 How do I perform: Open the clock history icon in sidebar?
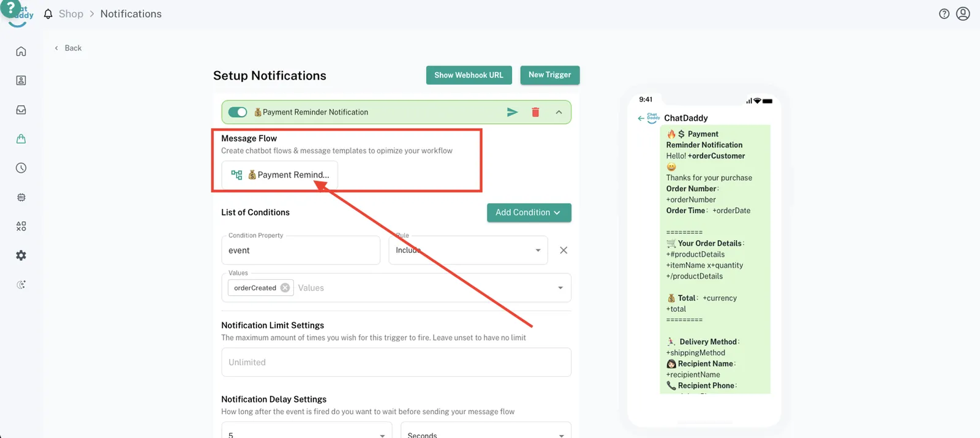tap(21, 168)
